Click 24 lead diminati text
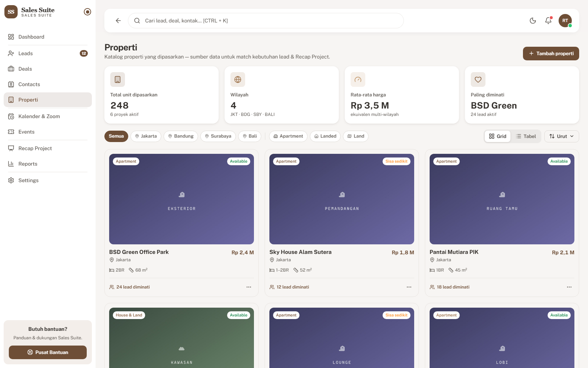 [133, 287]
